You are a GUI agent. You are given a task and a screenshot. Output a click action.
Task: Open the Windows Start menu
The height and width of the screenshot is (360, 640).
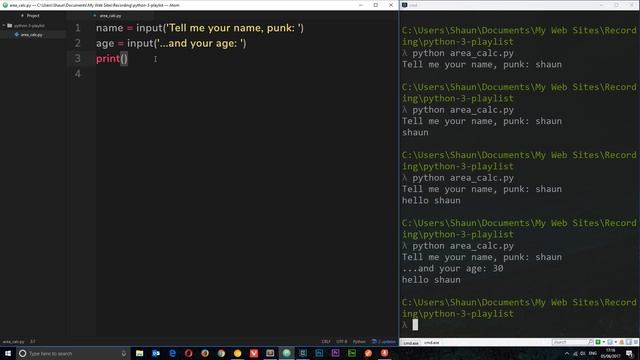pyautogui.click(x=8, y=353)
